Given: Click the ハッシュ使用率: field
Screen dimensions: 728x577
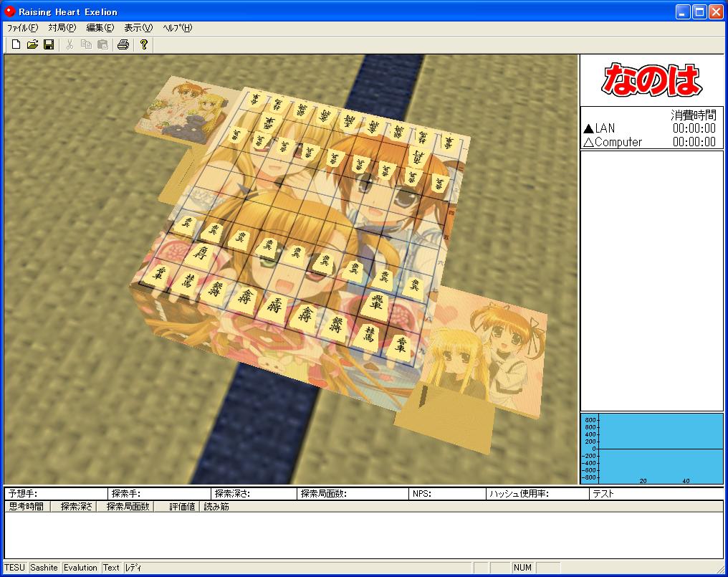Looking at the screenshot, I should pos(537,494).
